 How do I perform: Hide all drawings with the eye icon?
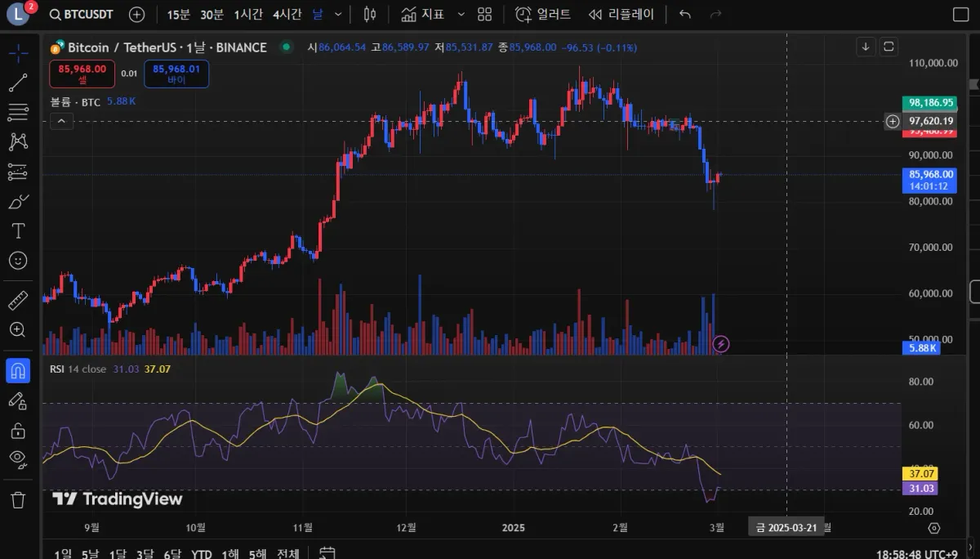(18, 458)
